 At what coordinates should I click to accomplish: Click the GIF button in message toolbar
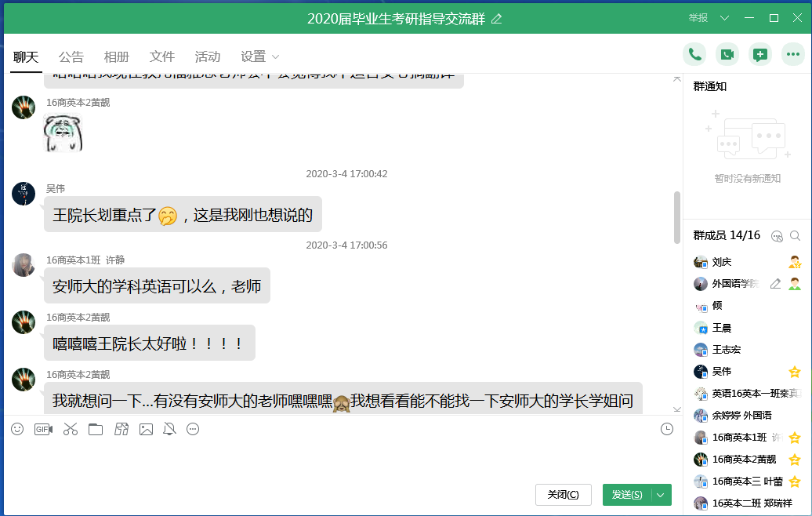coord(43,429)
